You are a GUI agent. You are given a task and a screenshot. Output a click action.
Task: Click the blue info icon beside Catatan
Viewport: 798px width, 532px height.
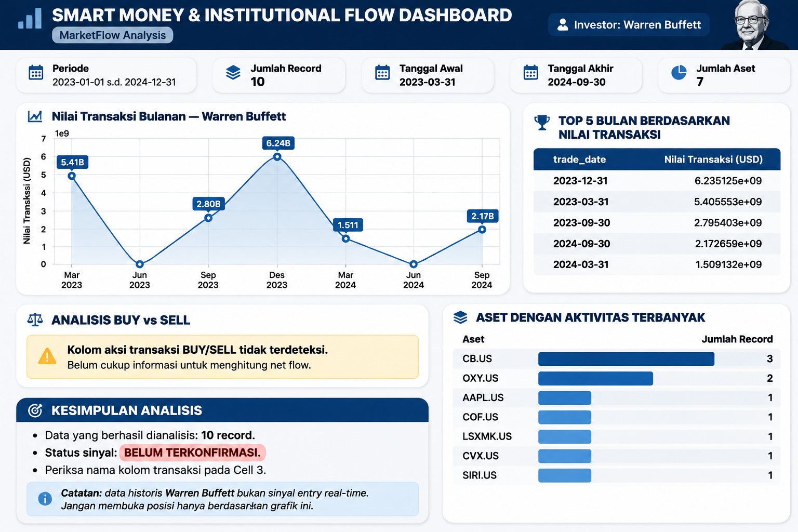coord(45,499)
